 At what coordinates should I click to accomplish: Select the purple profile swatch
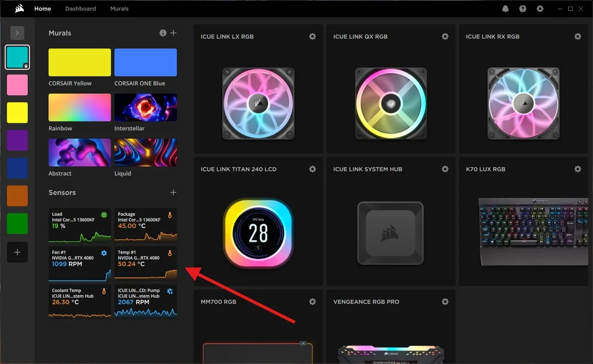pyautogui.click(x=17, y=141)
